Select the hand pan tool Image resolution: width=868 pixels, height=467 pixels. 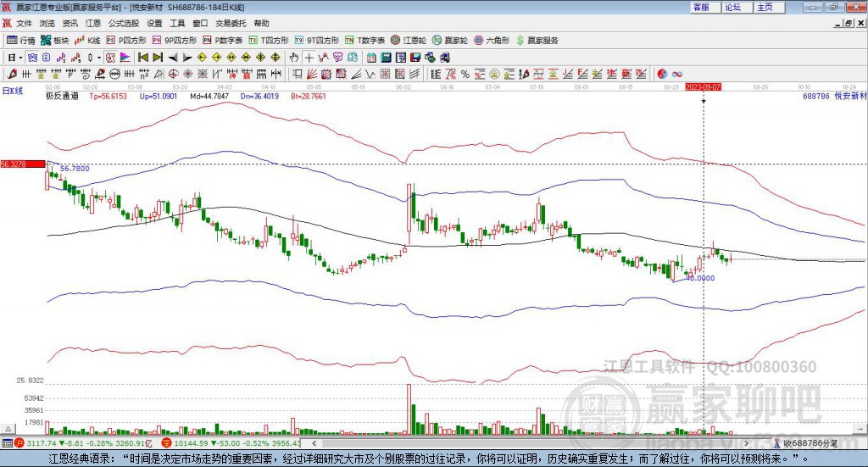coord(294,58)
